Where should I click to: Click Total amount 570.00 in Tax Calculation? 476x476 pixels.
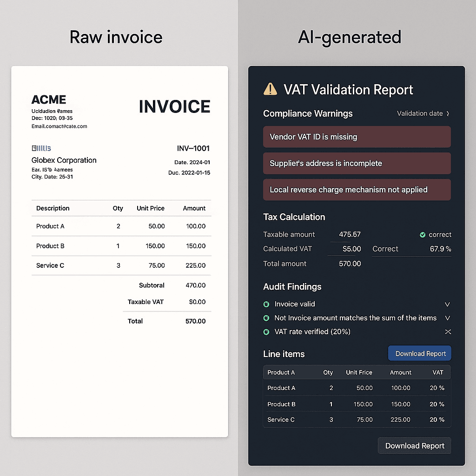350,264
